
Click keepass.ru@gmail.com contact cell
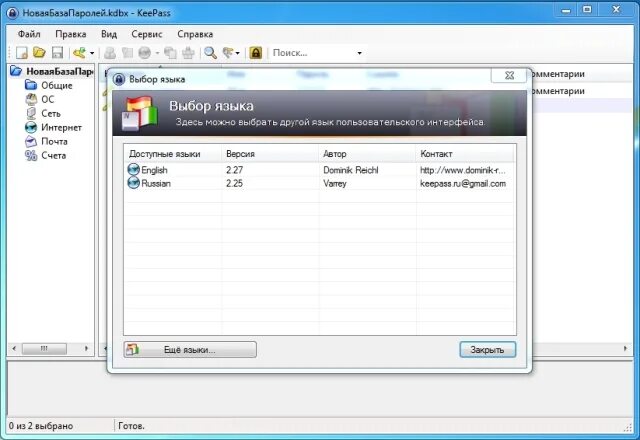(x=463, y=183)
